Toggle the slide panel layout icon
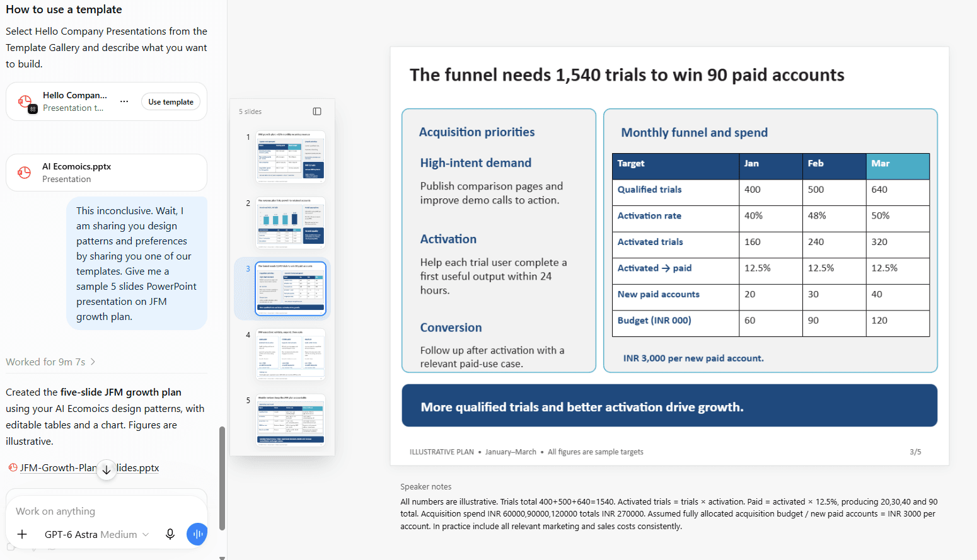This screenshot has height=560, width=977. [x=317, y=111]
